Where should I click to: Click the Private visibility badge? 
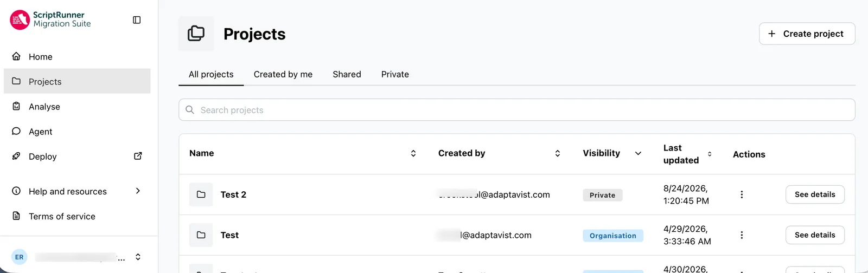point(603,195)
